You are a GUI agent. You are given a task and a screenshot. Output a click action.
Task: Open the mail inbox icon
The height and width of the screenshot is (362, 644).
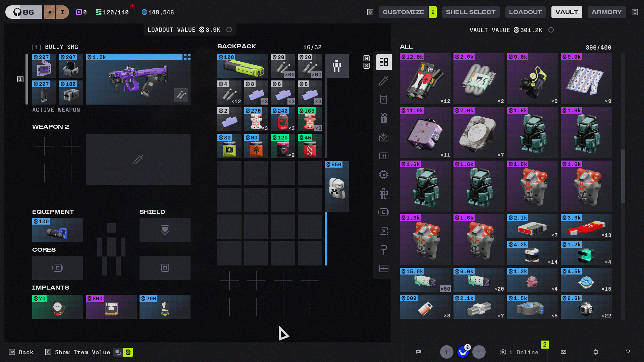pos(563,352)
